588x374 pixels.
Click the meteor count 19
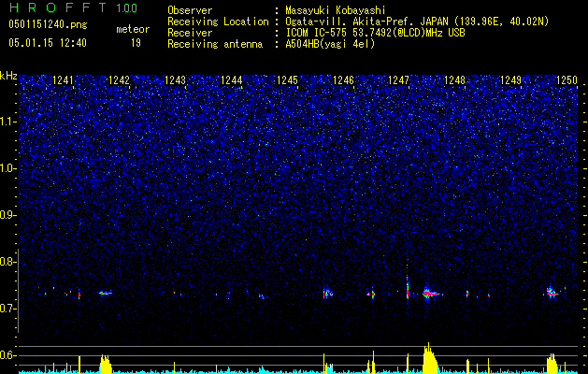tap(136, 43)
